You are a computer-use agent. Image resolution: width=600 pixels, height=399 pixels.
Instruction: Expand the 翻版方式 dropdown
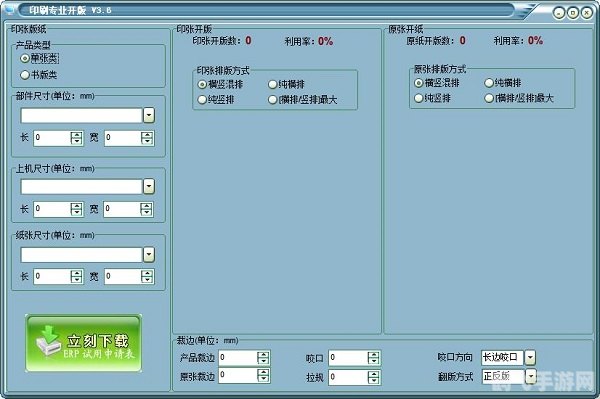(x=531, y=377)
